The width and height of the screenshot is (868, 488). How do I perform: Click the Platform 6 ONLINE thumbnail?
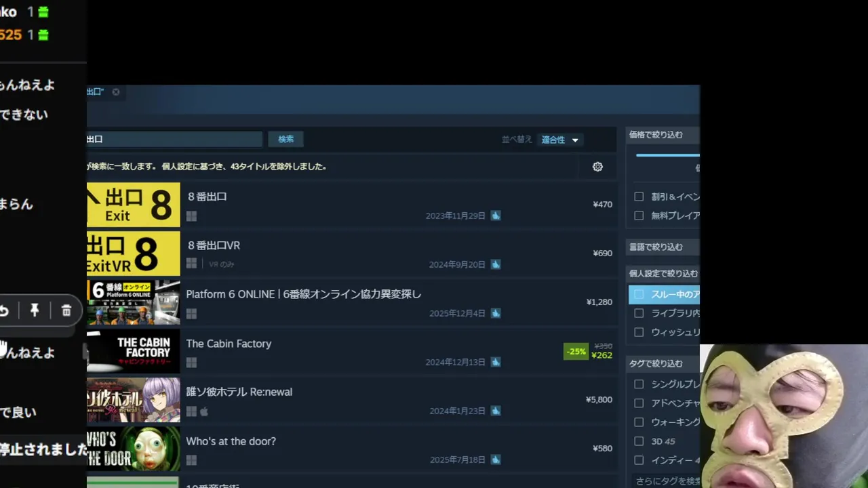(x=134, y=302)
